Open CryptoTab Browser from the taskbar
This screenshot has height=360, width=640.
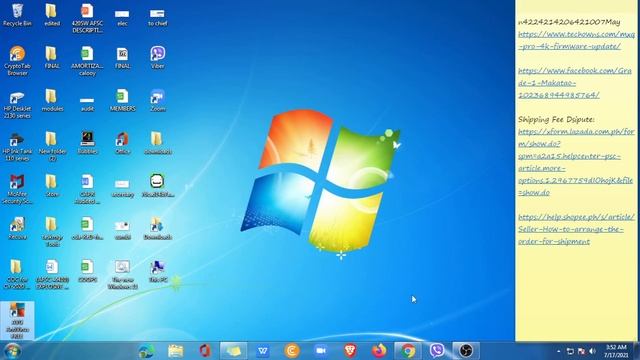click(292, 351)
